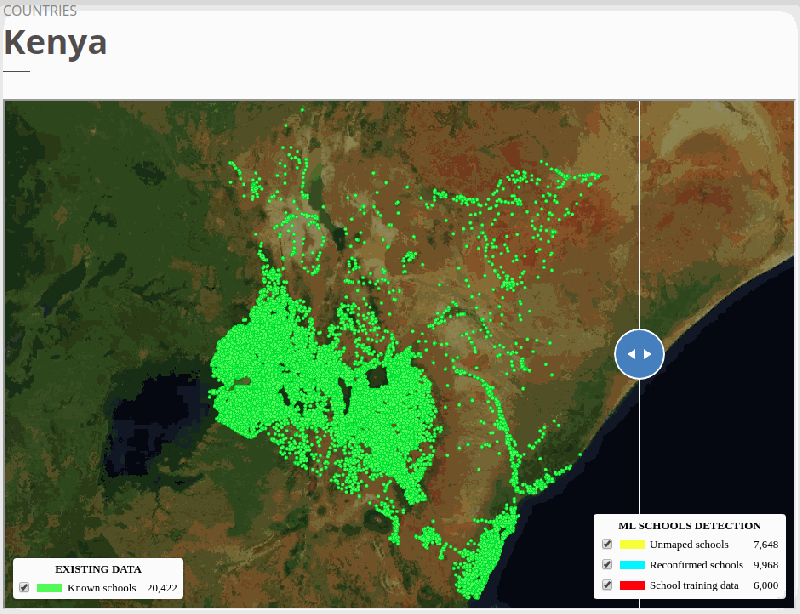The height and width of the screenshot is (614, 800).
Task: Toggle the Reconfirmed schools checkbox
Action: tap(605, 564)
